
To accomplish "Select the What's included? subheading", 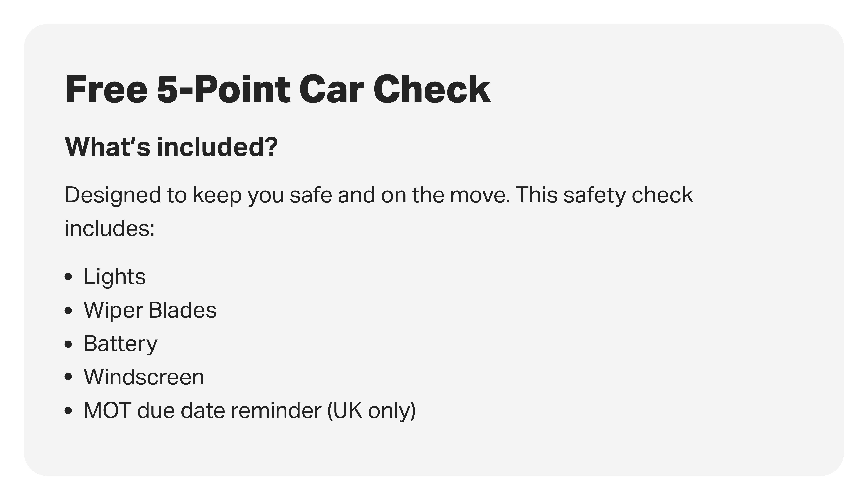I will (171, 147).
